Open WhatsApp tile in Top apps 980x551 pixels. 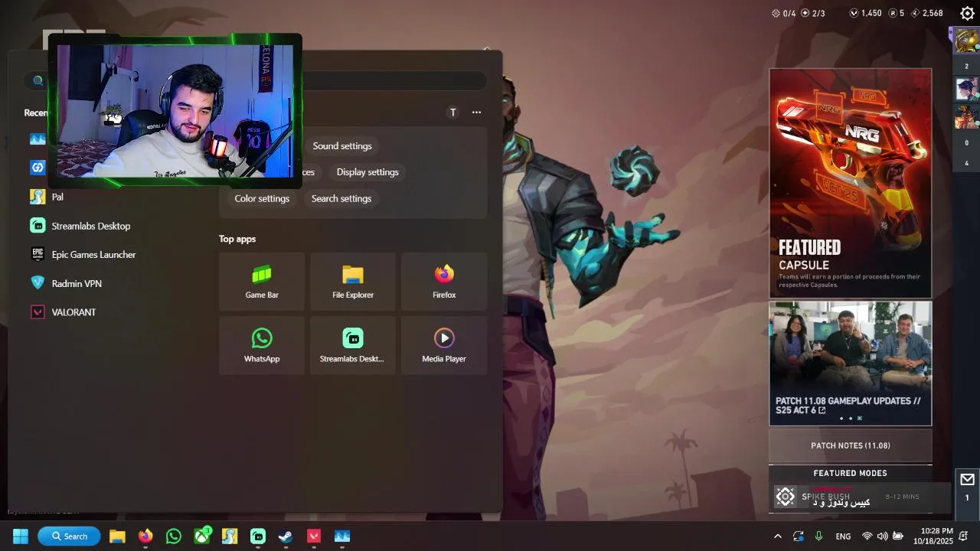(x=262, y=345)
